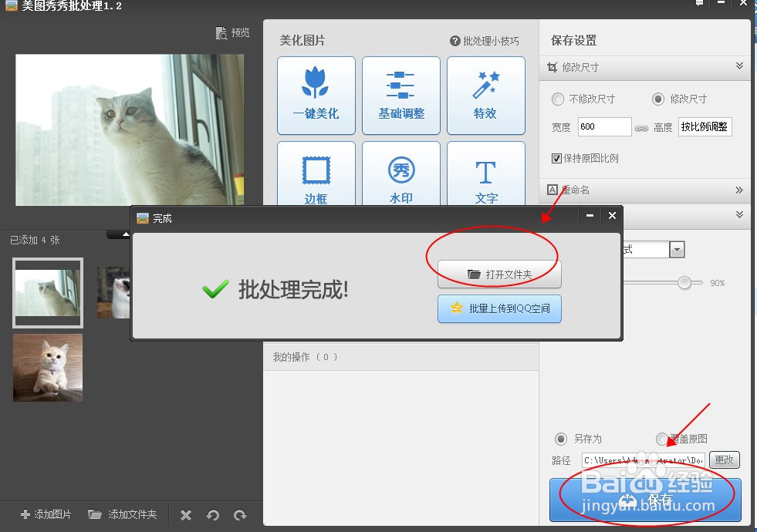Image resolution: width=757 pixels, height=532 pixels.
Task: Click the 预览 preview icon above the image
Action: [231, 33]
